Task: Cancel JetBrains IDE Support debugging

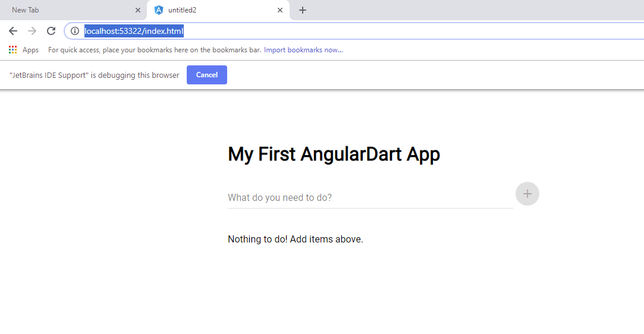Action: tap(207, 75)
